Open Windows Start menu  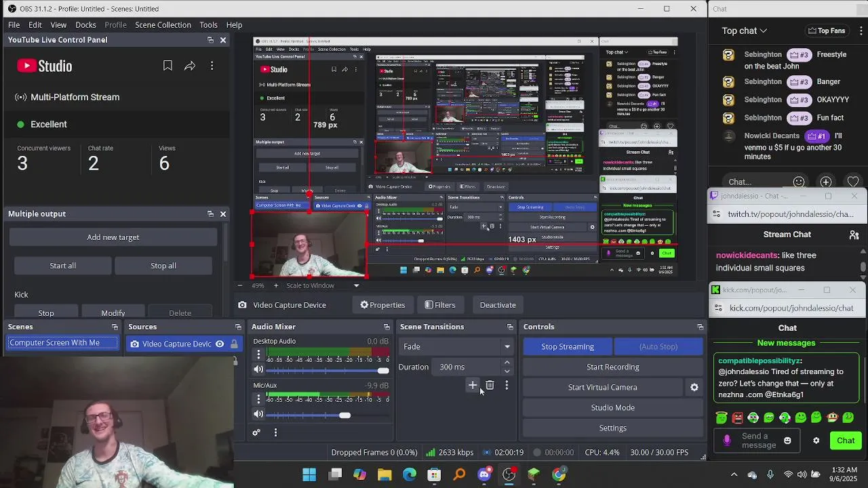(x=309, y=474)
